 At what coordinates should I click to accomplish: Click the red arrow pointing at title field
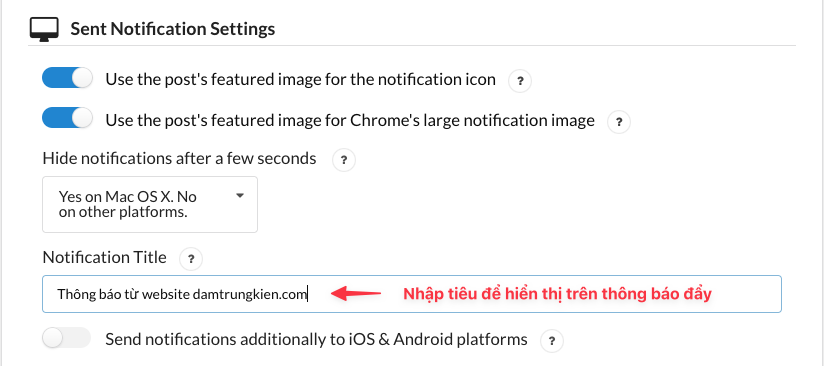pyautogui.click(x=356, y=293)
